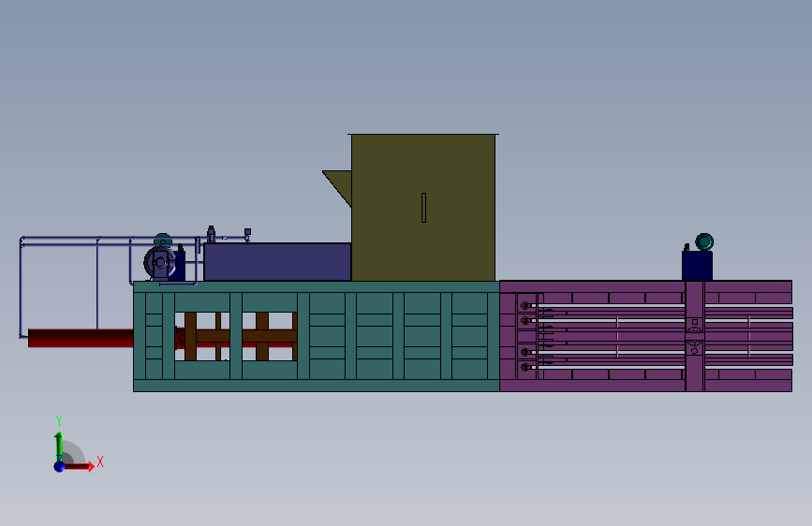Viewport: 812px width, 526px height.
Task: Select the teal motor on the purple section
Action: point(704,241)
